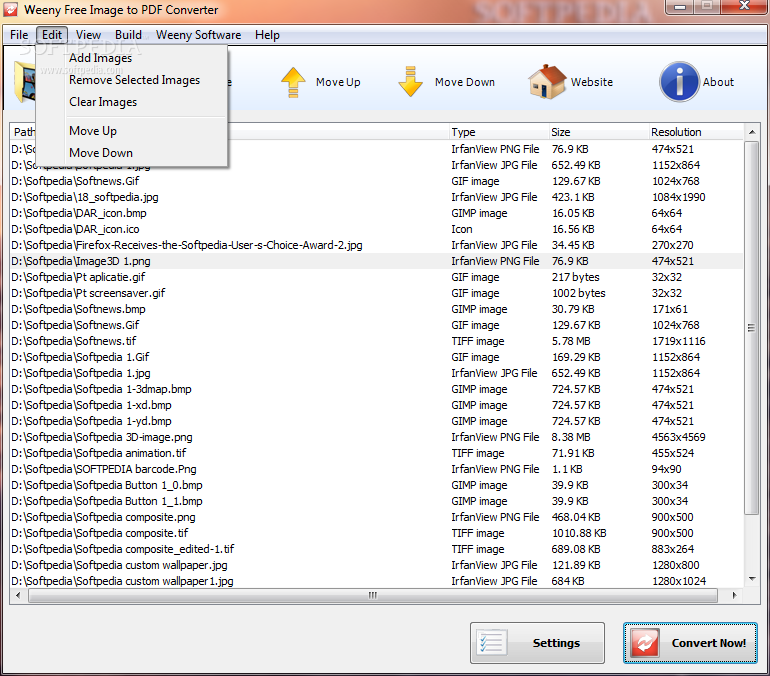The width and height of the screenshot is (770, 676).
Task: Close the open Edit menu
Action: point(52,35)
